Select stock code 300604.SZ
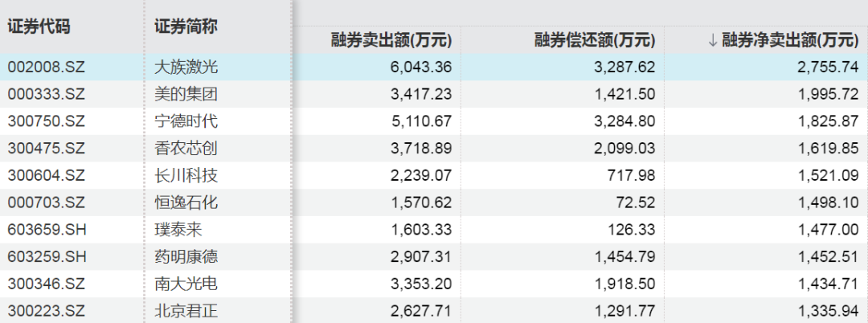868x323 pixels. 46,176
